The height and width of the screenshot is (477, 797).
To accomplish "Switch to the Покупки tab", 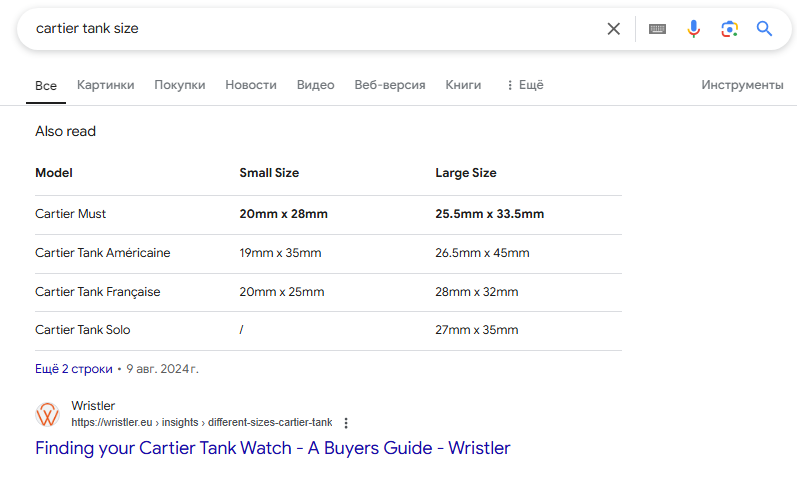I will click(x=180, y=85).
